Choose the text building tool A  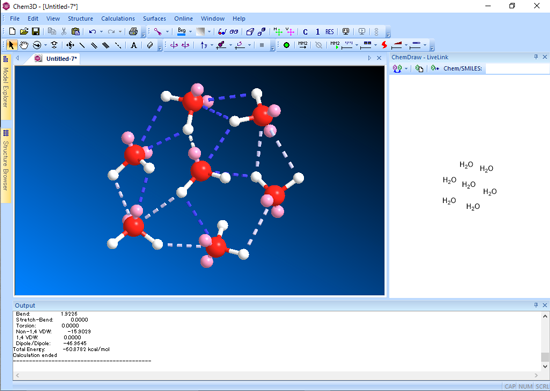(x=134, y=45)
